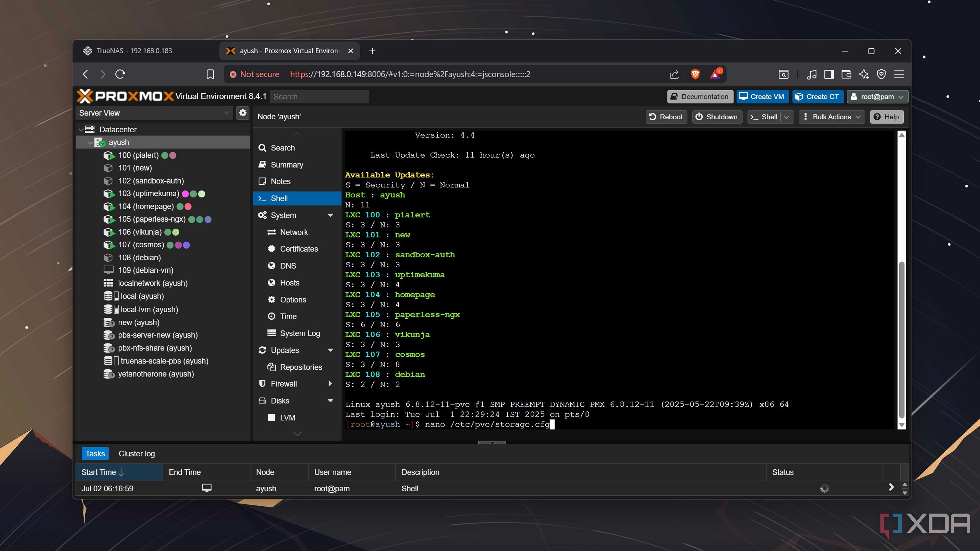
Task: Go back with the browser back arrow
Action: [x=85, y=74]
